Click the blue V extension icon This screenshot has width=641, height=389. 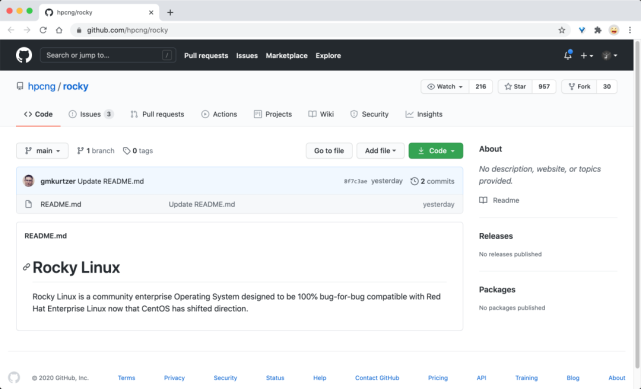pyautogui.click(x=582, y=30)
